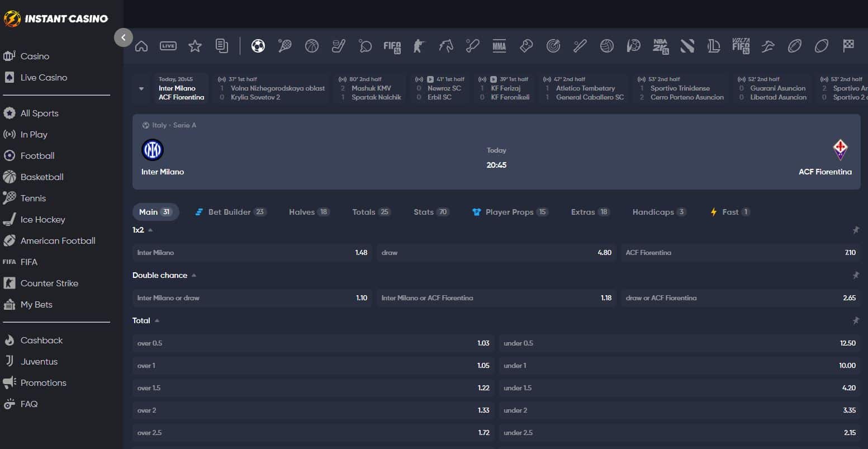The image size is (868, 449).
Task: Open the bet slip documents icon
Action: [222, 46]
